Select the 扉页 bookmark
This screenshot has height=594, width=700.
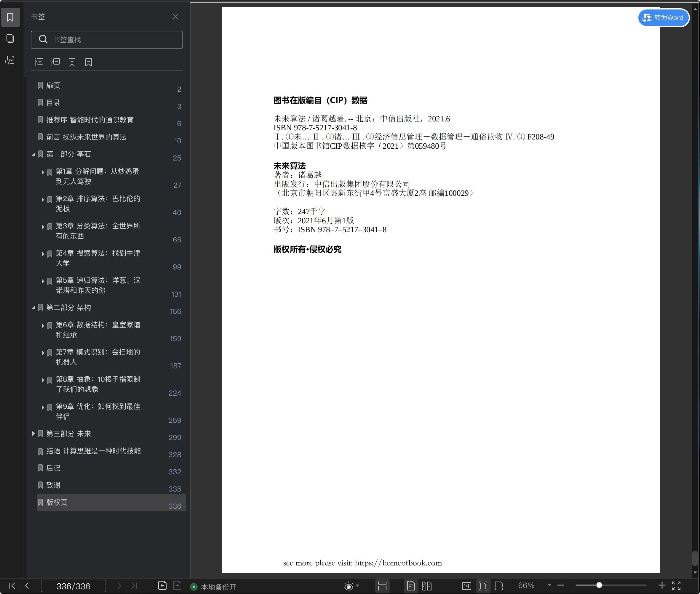pyautogui.click(x=53, y=86)
